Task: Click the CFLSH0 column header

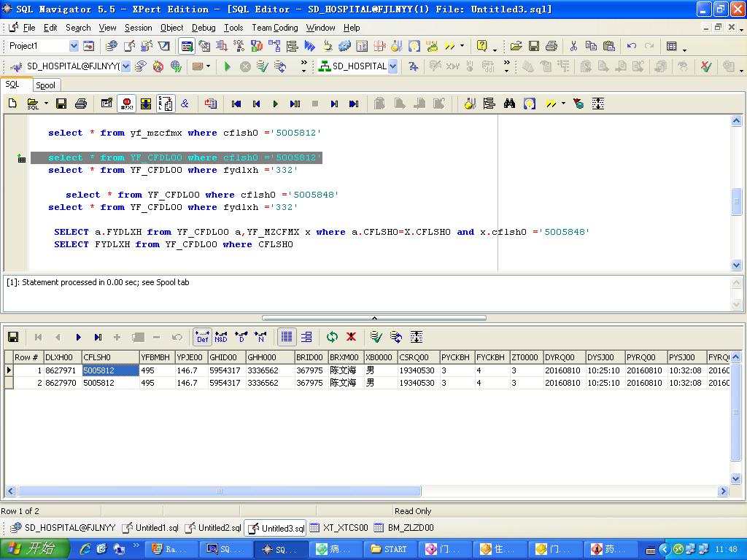Action: [x=109, y=357]
